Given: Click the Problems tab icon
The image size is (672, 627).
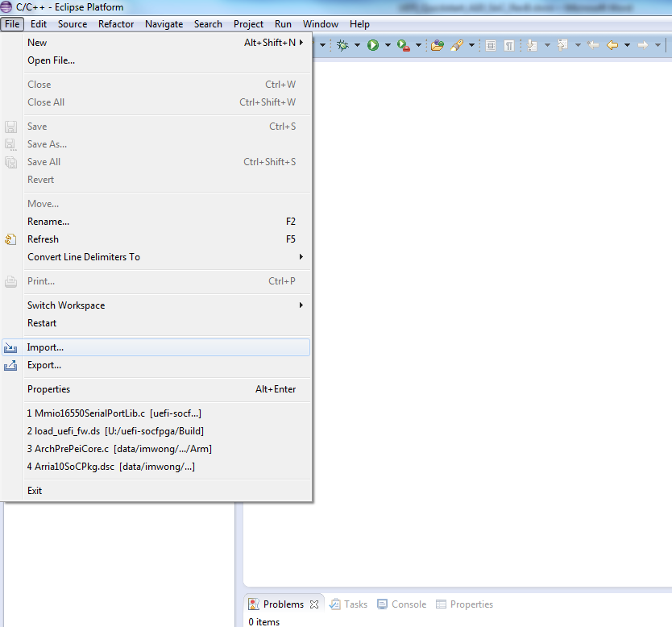Looking at the screenshot, I should [x=254, y=604].
